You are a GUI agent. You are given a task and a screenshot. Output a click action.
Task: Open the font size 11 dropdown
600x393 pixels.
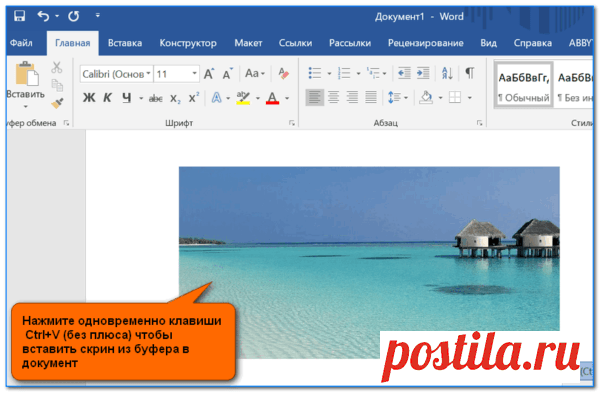coord(195,73)
